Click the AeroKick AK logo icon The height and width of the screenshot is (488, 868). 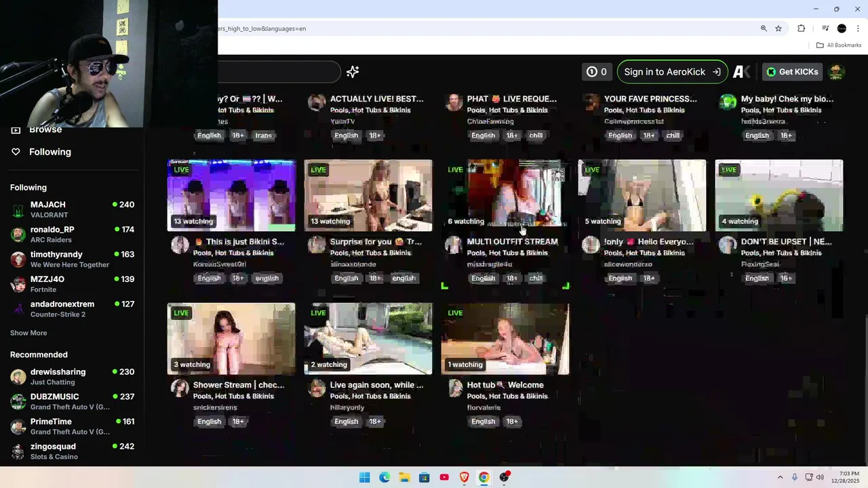[x=742, y=72]
